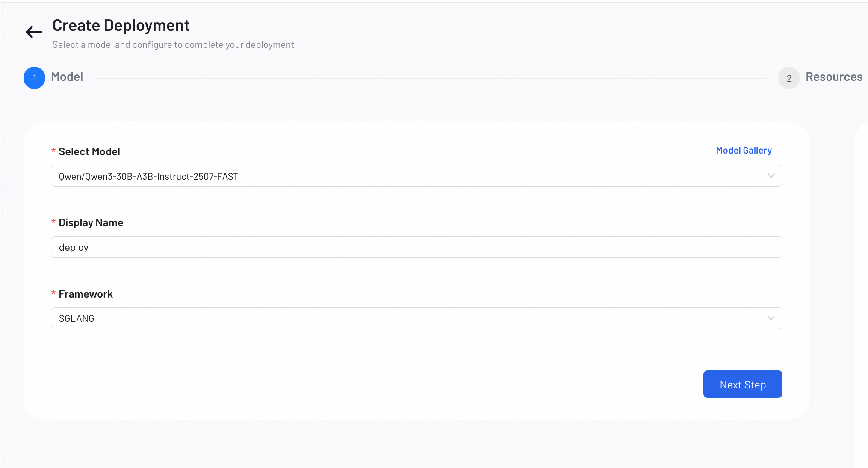This screenshot has height=468, width=868.
Task: Click the Framework chevron arrow
Action: pyautogui.click(x=771, y=318)
